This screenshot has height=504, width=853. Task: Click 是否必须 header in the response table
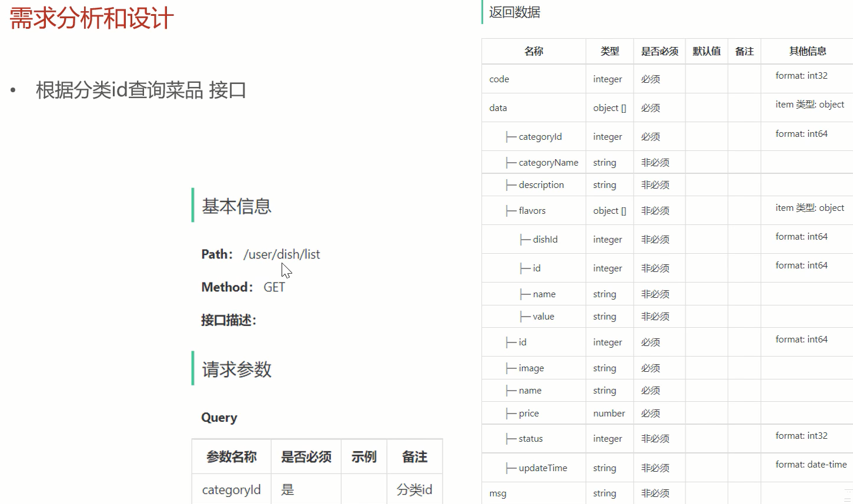[660, 51]
